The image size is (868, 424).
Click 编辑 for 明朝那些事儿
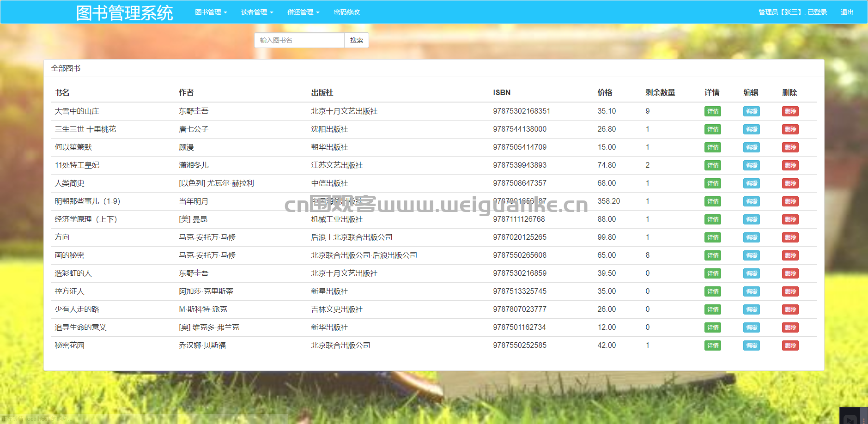click(751, 201)
